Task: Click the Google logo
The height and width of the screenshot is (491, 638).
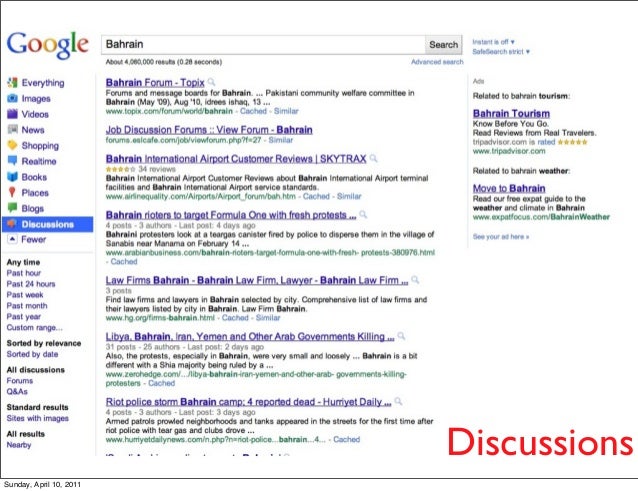Action: (48, 45)
